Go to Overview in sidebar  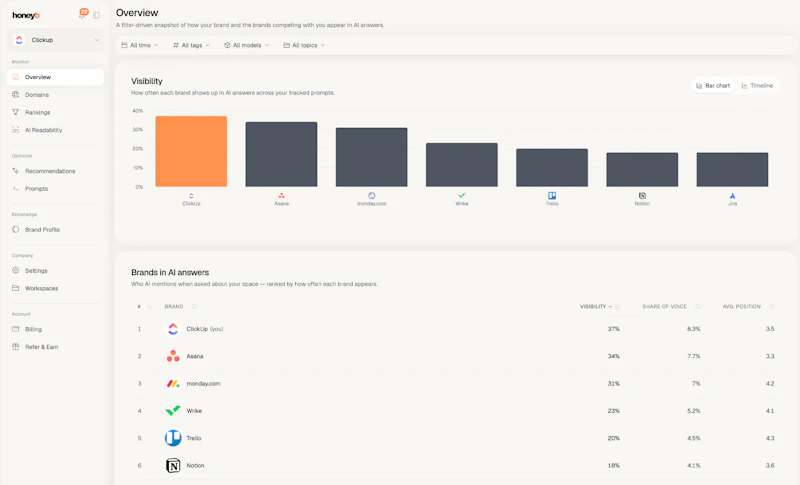(56, 77)
